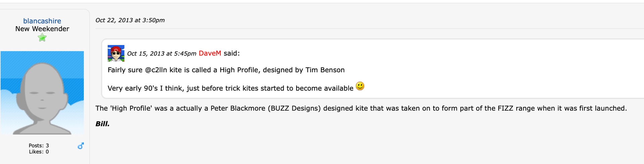Click the blue male gender icon
The width and height of the screenshot is (644, 164).
pos(80,146)
